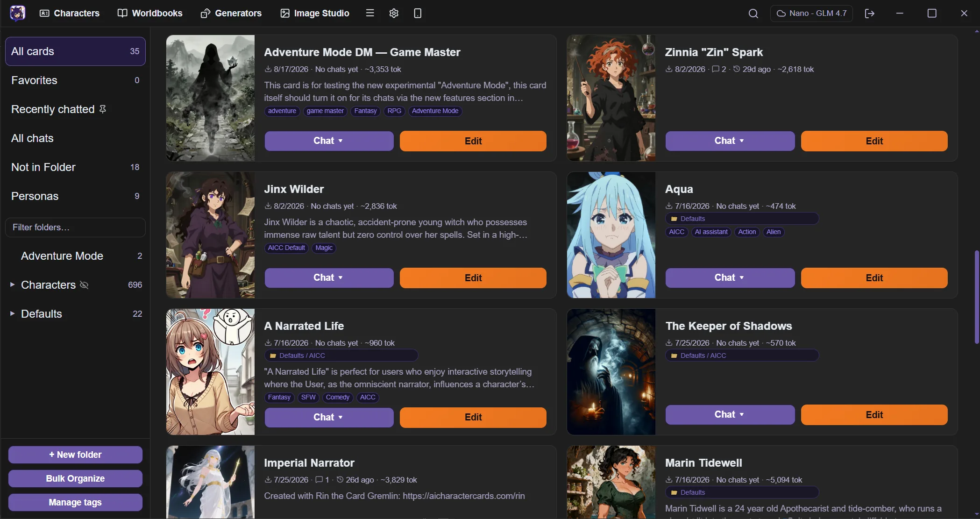Open the Imperial Narrator card title
Viewport: 980px width, 519px height.
(309, 463)
